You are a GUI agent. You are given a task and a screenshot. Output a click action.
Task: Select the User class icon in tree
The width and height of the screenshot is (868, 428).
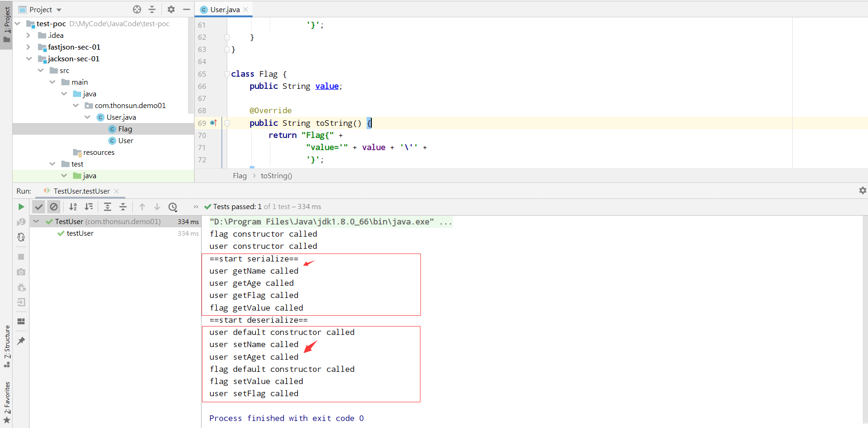click(x=112, y=141)
